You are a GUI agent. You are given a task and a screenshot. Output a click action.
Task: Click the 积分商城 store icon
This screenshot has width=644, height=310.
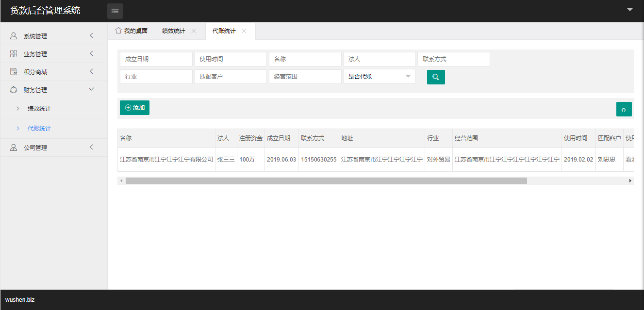(x=14, y=72)
